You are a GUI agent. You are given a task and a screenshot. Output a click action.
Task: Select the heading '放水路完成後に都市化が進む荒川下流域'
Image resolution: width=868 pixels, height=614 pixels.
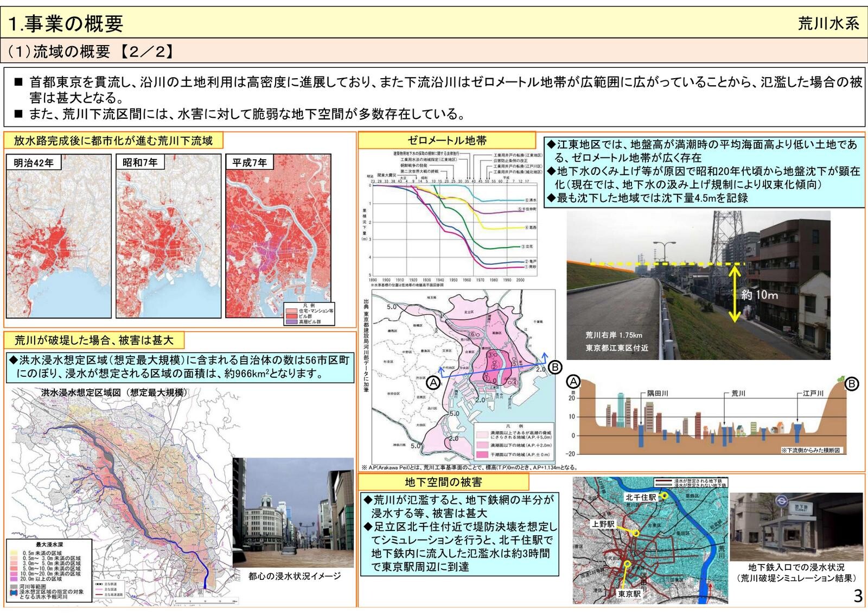113,141
